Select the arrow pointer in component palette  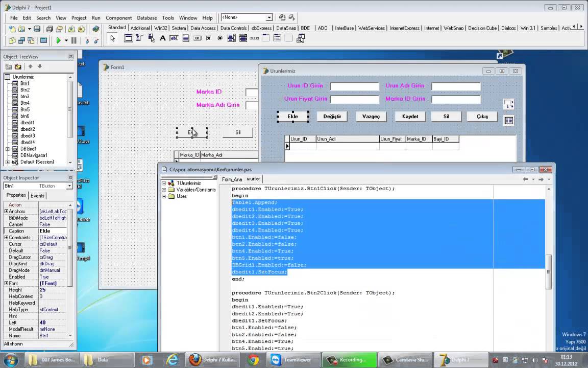click(x=112, y=38)
